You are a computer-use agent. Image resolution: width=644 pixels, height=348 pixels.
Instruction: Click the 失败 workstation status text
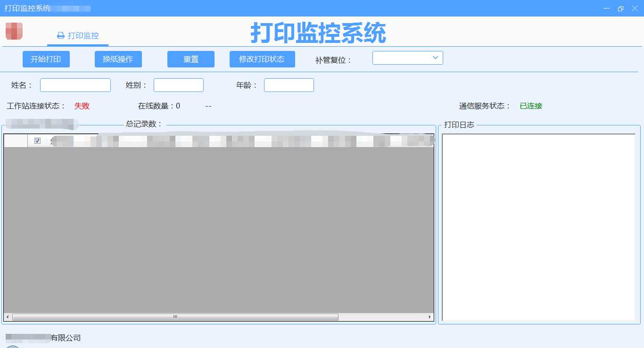point(82,106)
